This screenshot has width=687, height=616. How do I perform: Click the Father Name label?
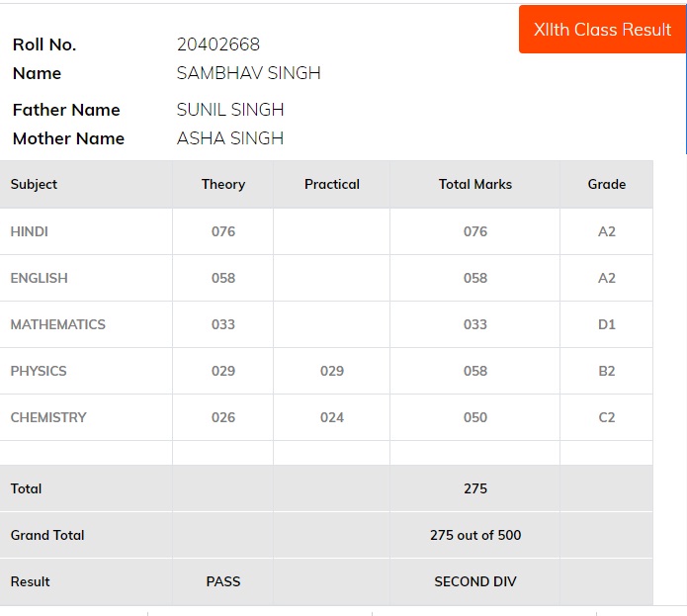pos(66,110)
